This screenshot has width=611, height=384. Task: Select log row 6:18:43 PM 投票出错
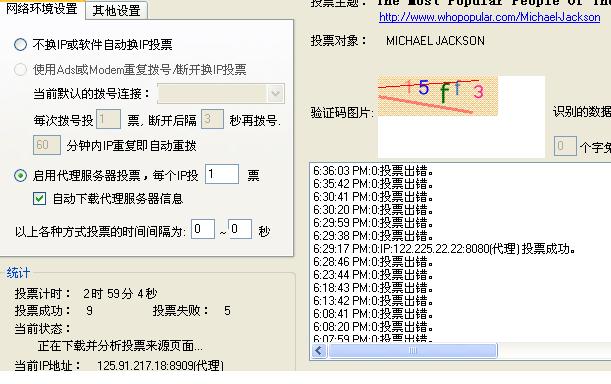(373, 288)
